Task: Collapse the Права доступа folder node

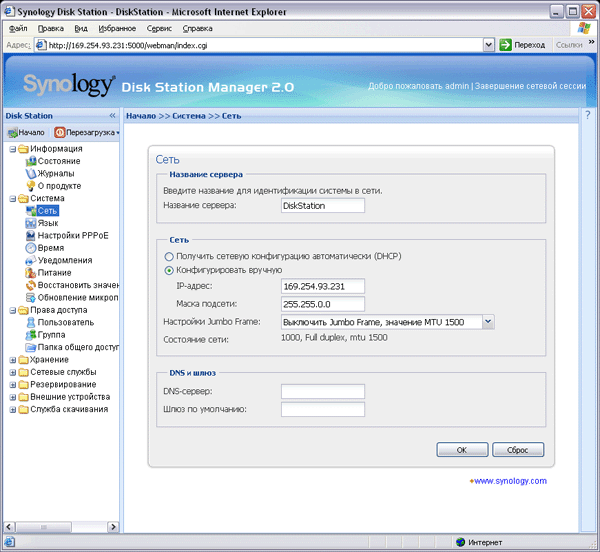Action: coord(13,311)
